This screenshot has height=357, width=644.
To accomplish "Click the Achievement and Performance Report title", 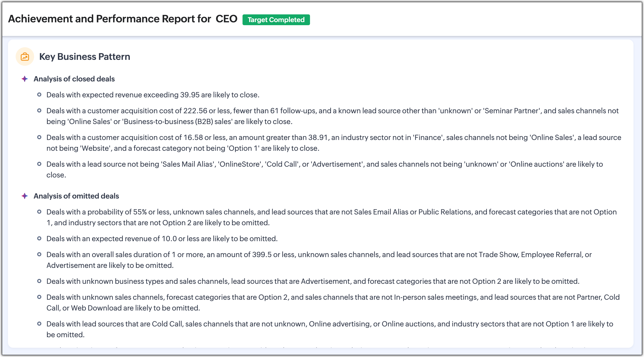I will 109,19.
